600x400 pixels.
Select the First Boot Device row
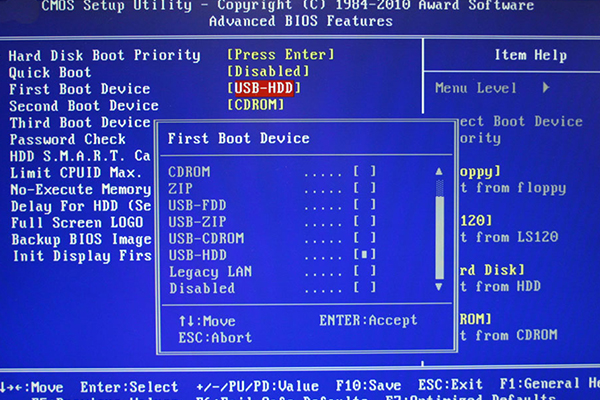(x=80, y=89)
